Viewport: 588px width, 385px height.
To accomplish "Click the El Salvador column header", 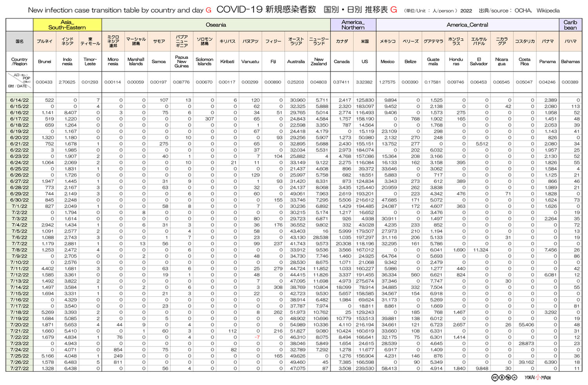I will [x=479, y=62].
